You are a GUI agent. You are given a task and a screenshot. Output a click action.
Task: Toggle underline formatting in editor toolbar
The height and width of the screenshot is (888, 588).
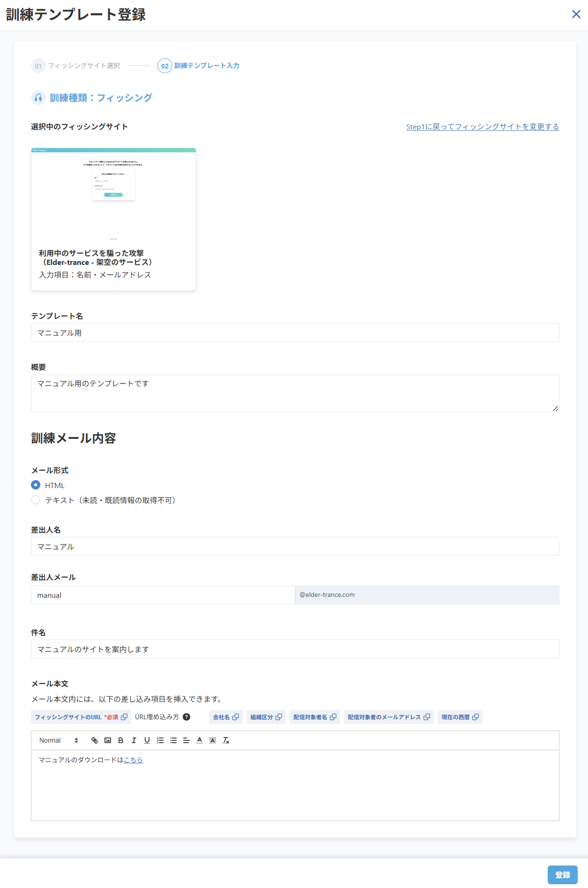point(147,740)
